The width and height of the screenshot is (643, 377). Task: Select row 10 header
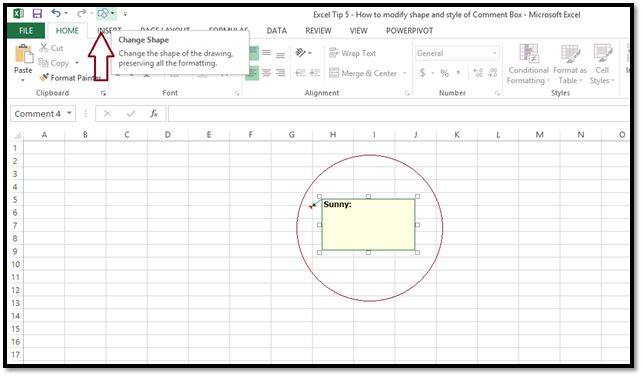tap(16, 264)
